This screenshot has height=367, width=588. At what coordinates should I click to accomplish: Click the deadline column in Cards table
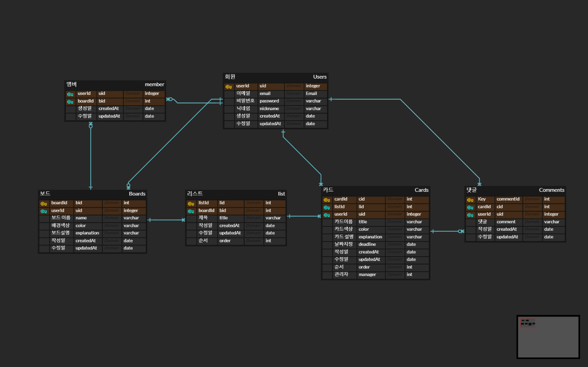coord(367,245)
